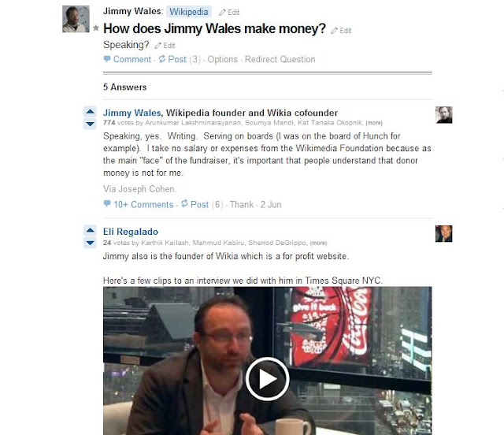Downvote Jimmy Wales's answer
Image resolution: width=504 pixels, height=435 pixels.
[x=90, y=124]
